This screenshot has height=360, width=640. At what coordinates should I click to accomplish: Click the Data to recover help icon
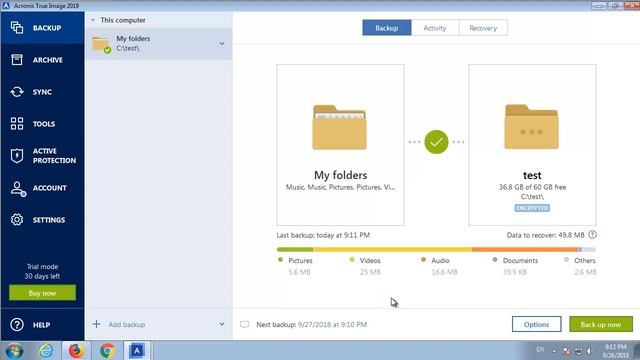(x=592, y=235)
